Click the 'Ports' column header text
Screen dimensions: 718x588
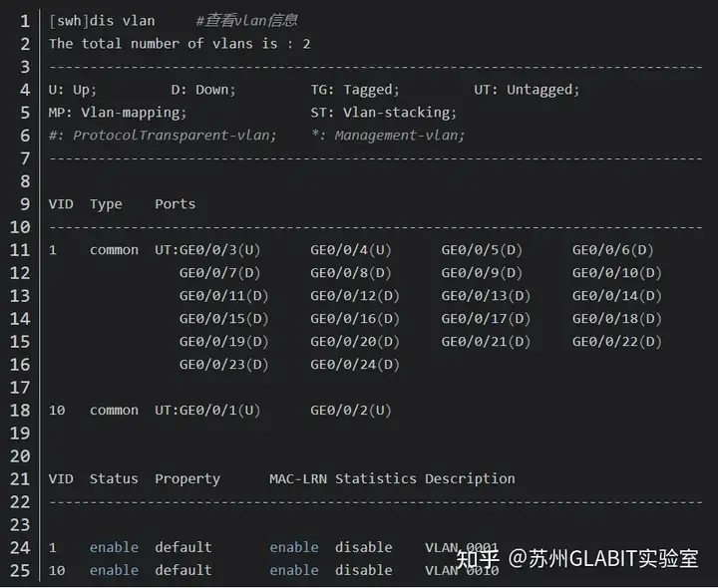[x=175, y=204]
